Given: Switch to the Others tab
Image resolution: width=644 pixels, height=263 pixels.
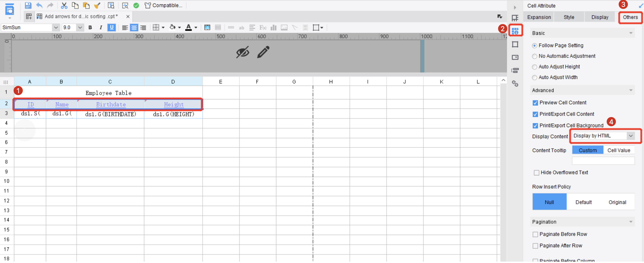Looking at the screenshot, I should [x=630, y=17].
